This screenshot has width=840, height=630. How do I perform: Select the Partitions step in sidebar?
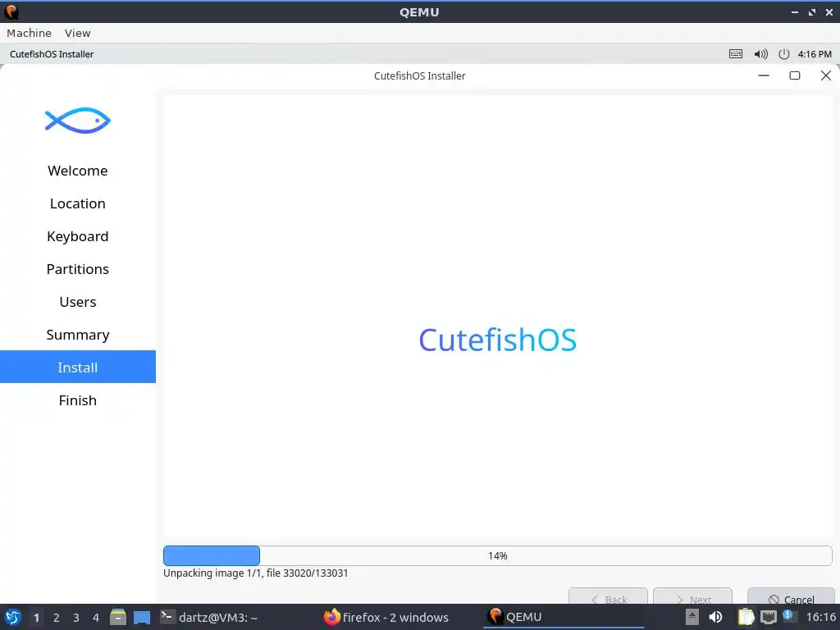(x=78, y=269)
